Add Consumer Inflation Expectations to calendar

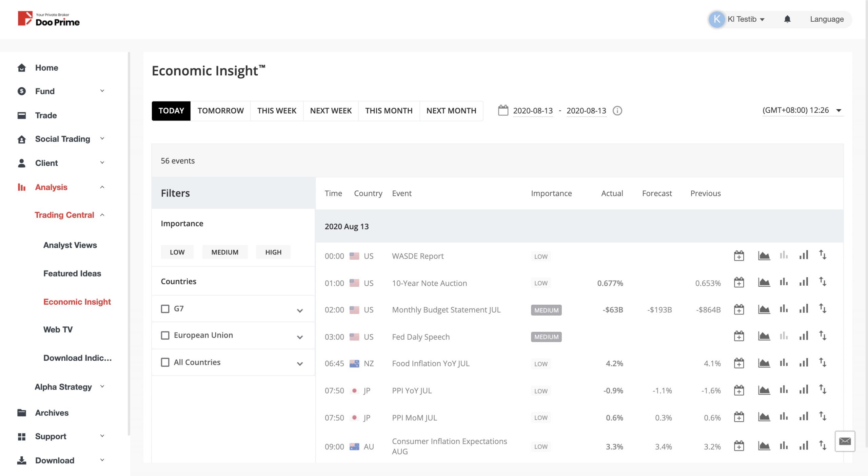pos(739,446)
